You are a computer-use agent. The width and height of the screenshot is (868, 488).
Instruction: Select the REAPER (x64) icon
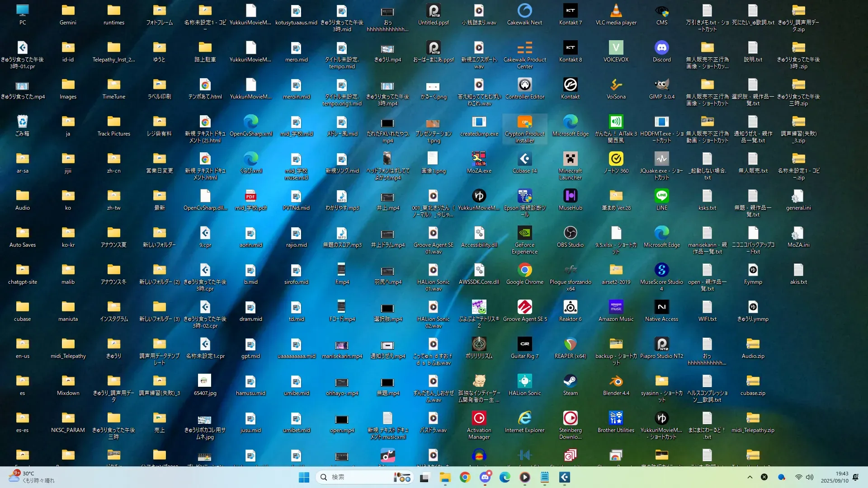click(570, 344)
